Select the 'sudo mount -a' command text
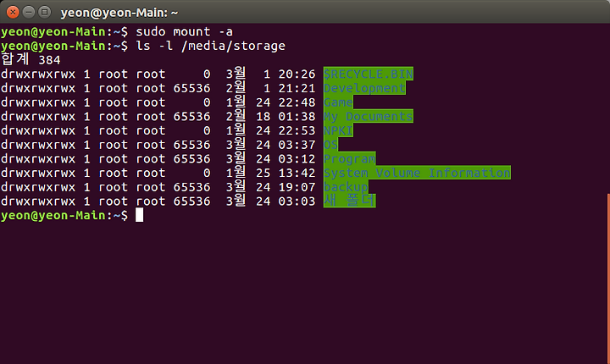 click(184, 31)
